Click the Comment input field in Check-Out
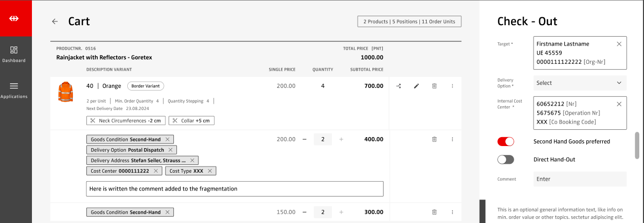Image resolution: width=644 pixels, height=223 pixels. pyautogui.click(x=580, y=179)
